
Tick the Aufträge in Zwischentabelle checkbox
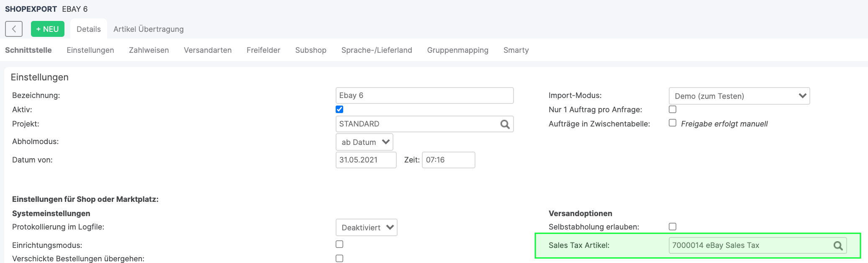[x=673, y=123]
